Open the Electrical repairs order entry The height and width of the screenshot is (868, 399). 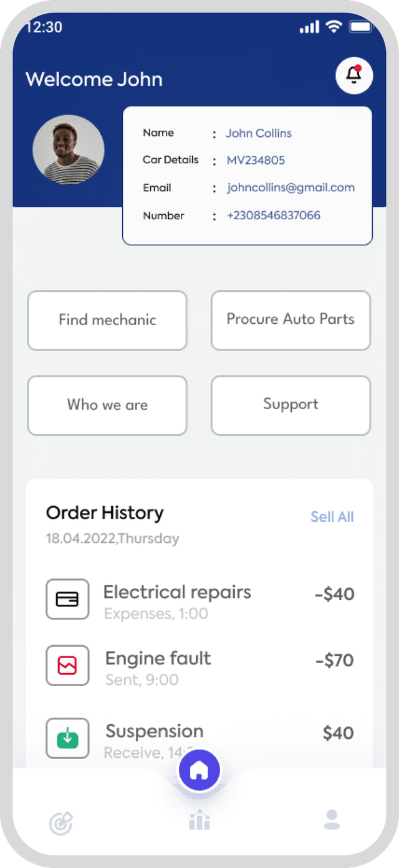point(200,600)
